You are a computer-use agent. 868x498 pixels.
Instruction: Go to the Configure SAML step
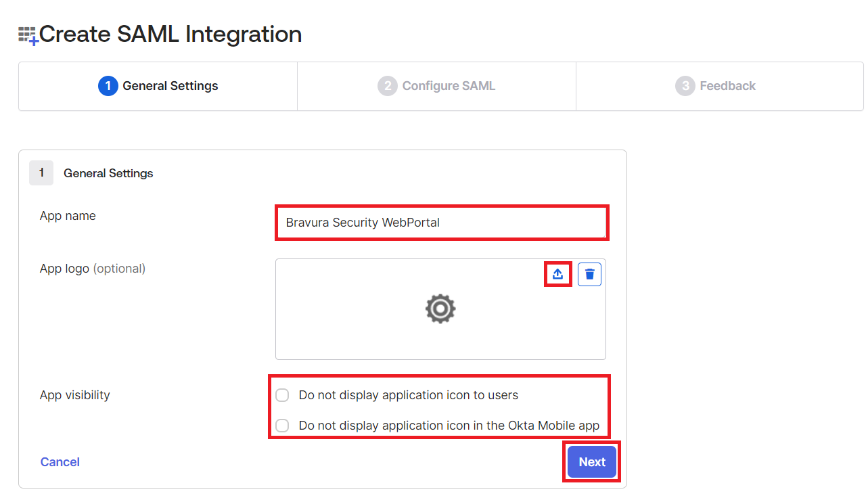pyautogui.click(x=448, y=86)
